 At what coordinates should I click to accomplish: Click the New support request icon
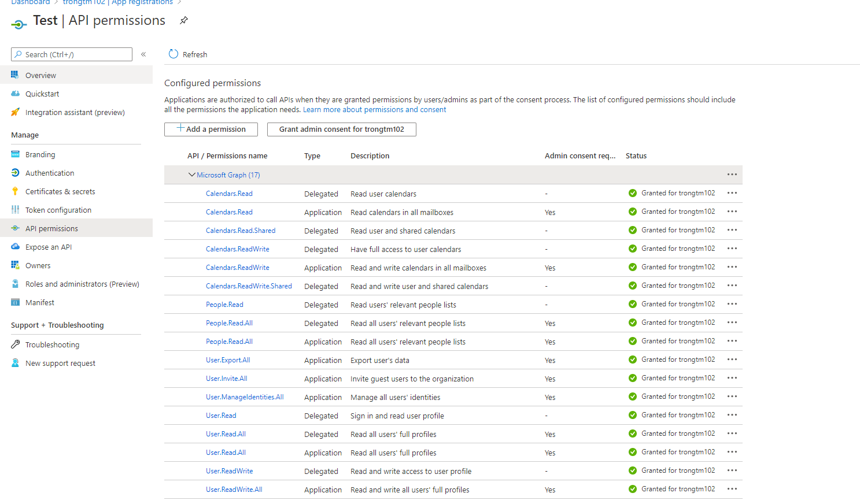click(15, 362)
